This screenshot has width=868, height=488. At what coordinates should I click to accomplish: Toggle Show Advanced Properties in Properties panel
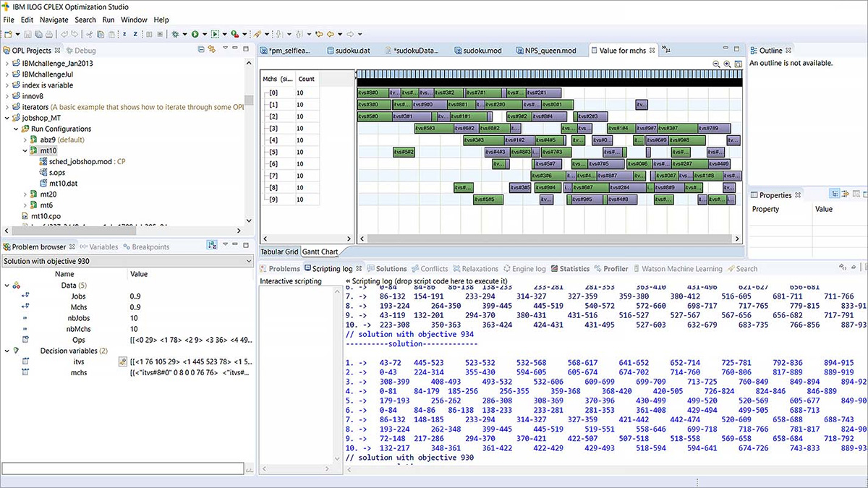pos(845,194)
